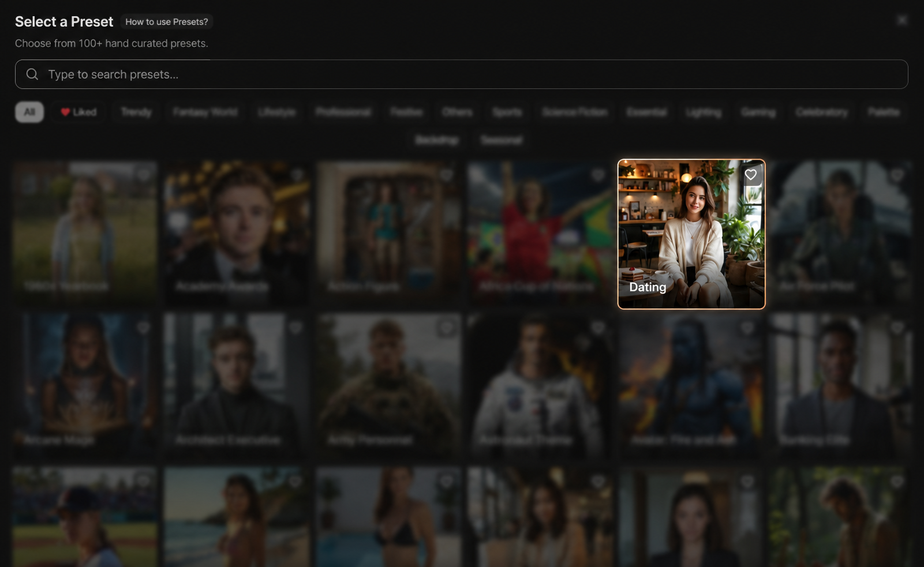The image size is (924, 567).
Task: Choose the Air Force Pilot preset
Action: point(840,234)
